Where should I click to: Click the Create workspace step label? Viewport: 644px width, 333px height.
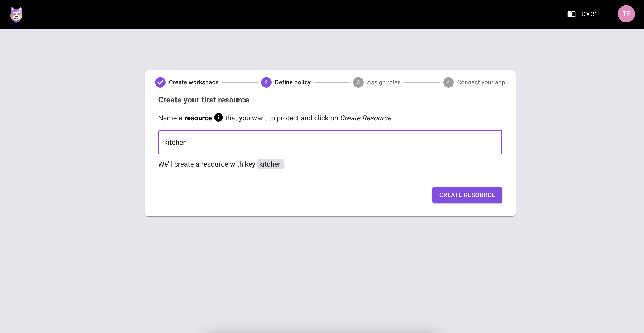(x=194, y=82)
